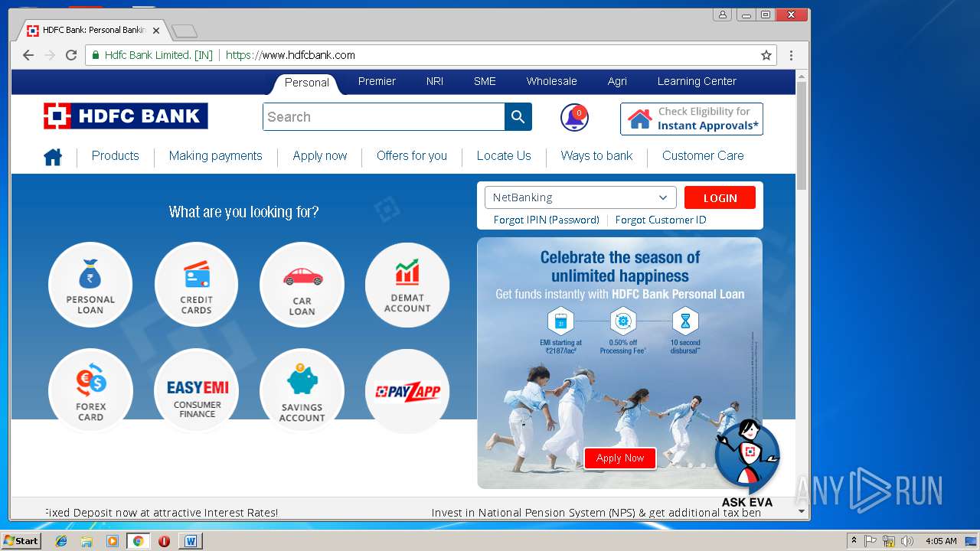Click the site Search field
980x551 pixels.
384,117
